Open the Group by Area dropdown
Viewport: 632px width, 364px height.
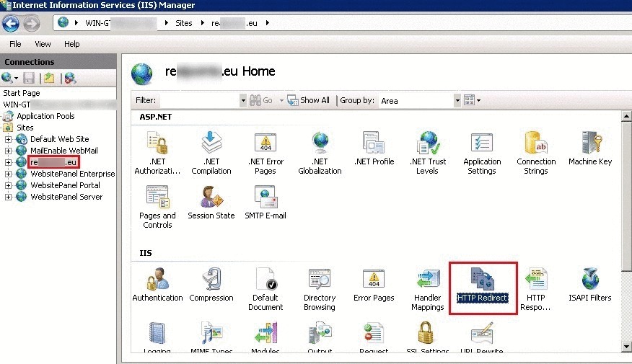(x=454, y=100)
